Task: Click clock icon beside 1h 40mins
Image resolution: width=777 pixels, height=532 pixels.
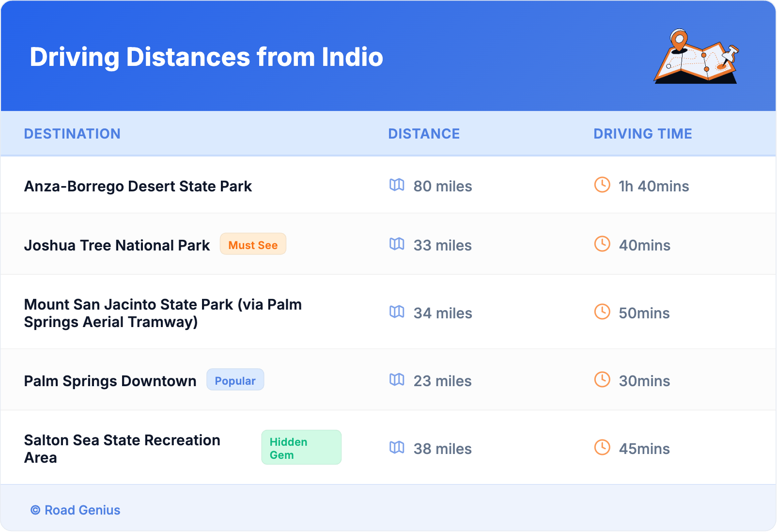Action: pos(602,185)
